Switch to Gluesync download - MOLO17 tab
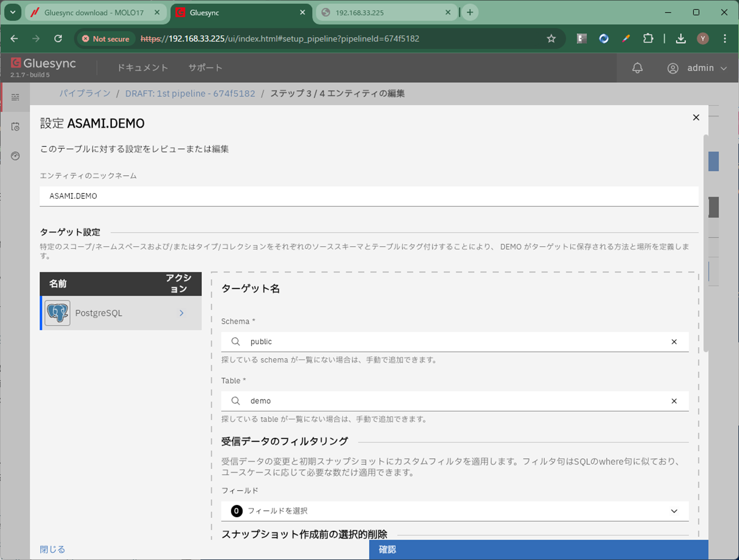The width and height of the screenshot is (739, 560). point(94,13)
